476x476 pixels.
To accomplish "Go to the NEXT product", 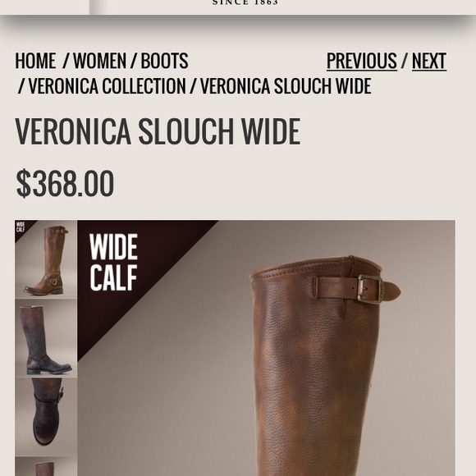I will (x=429, y=61).
